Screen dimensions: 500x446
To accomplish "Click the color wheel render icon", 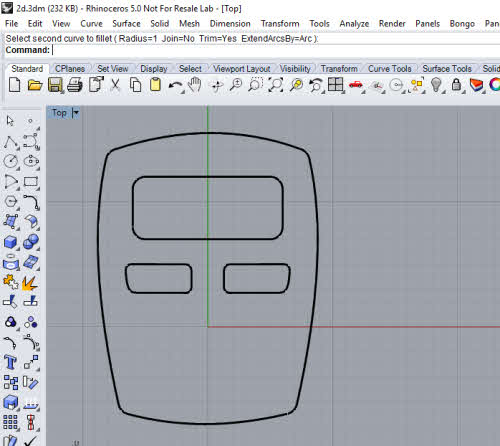I will pyautogui.click(x=495, y=85).
